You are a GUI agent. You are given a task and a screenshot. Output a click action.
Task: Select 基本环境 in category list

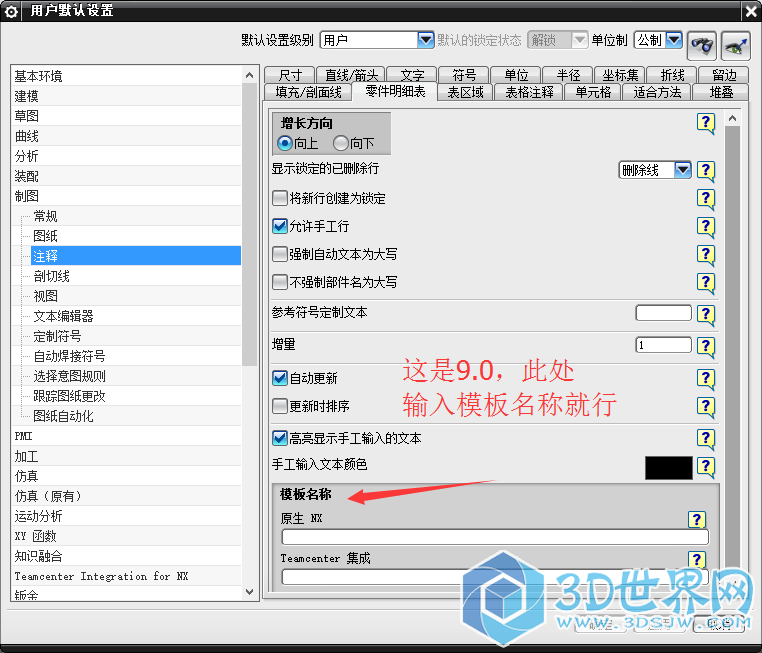(126, 76)
